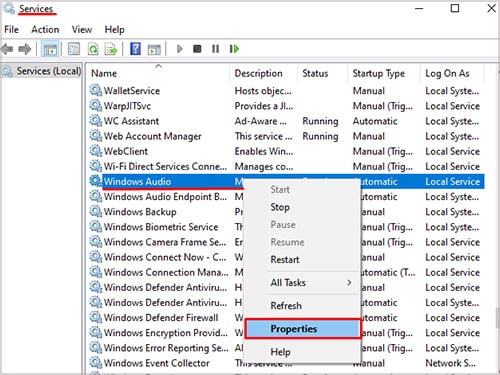
Task: Click the Refresh toolbar icon
Action: pyautogui.click(x=93, y=49)
